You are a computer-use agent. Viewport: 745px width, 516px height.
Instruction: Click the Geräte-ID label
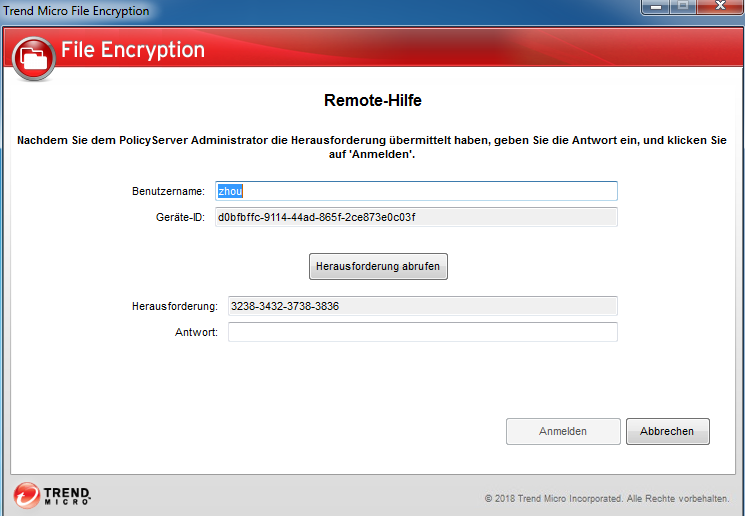[180, 217]
